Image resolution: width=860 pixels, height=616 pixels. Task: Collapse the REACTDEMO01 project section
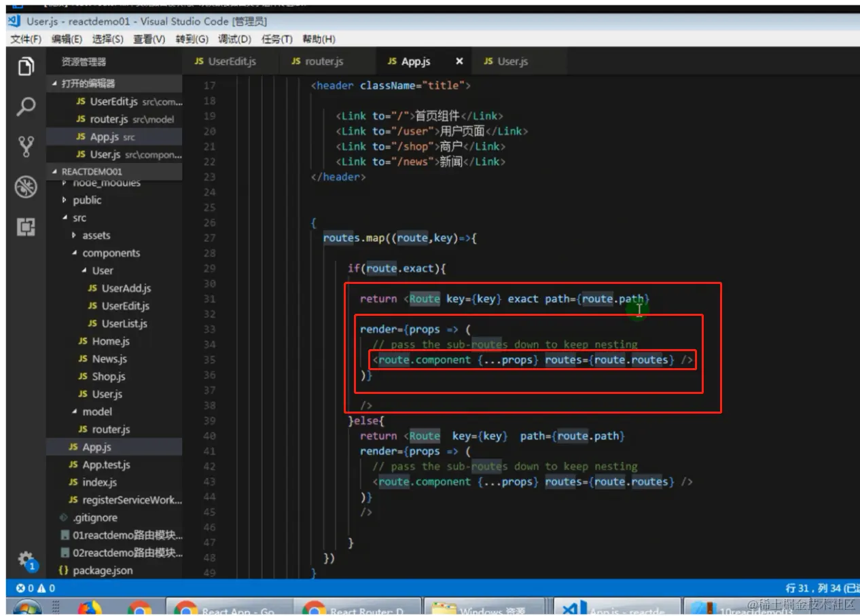point(114,172)
